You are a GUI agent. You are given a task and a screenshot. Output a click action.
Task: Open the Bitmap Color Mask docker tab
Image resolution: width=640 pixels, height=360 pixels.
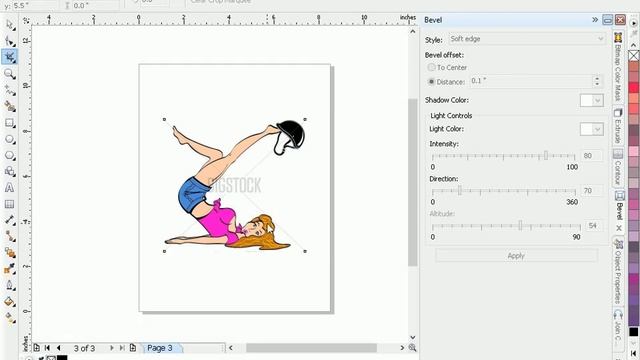pyautogui.click(x=618, y=67)
